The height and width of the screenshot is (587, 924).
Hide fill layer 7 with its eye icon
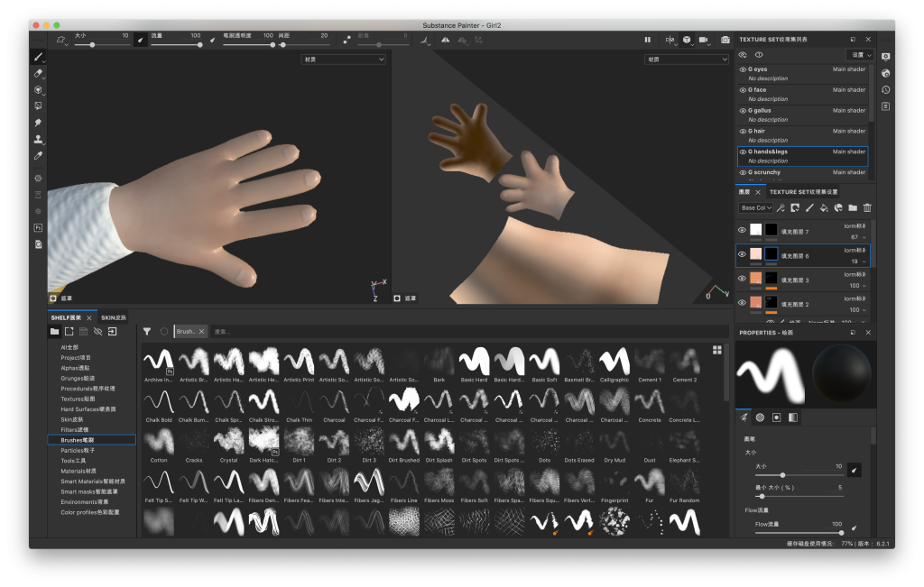(x=743, y=230)
